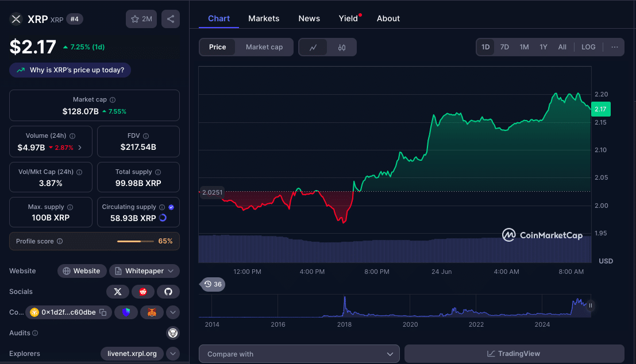Click the 3.87% Vol/Mkt Cap value
Screen dimensions: 636x364
(51, 183)
